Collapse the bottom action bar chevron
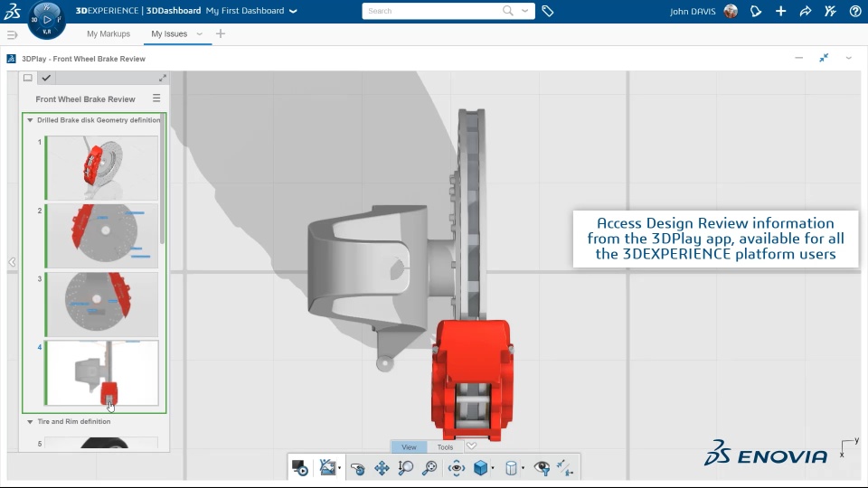This screenshot has height=488, width=868. pos(471,446)
